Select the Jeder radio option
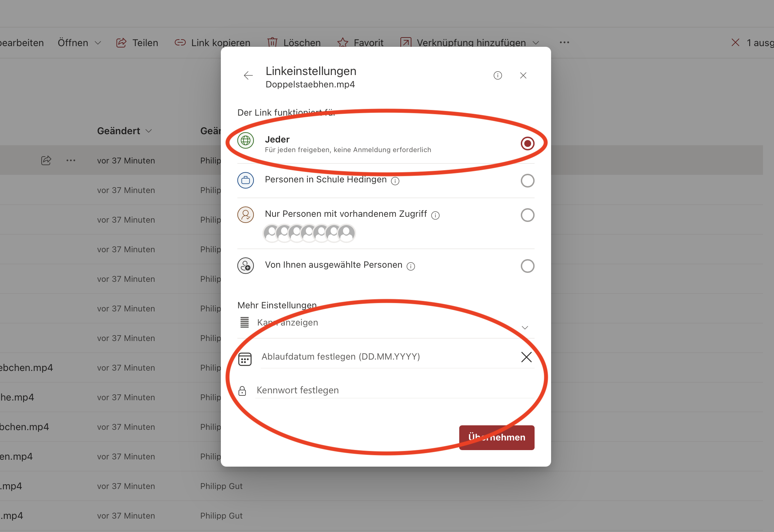The width and height of the screenshot is (774, 532). (527, 143)
